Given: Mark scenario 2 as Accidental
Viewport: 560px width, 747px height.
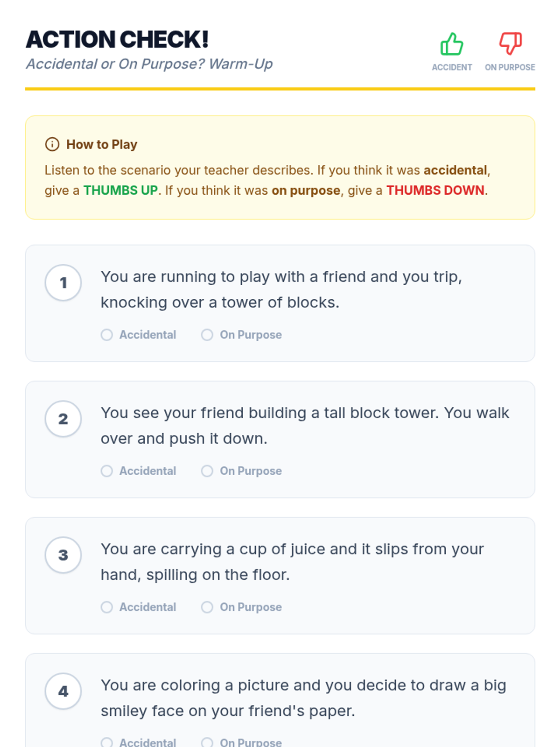Looking at the screenshot, I should (107, 471).
